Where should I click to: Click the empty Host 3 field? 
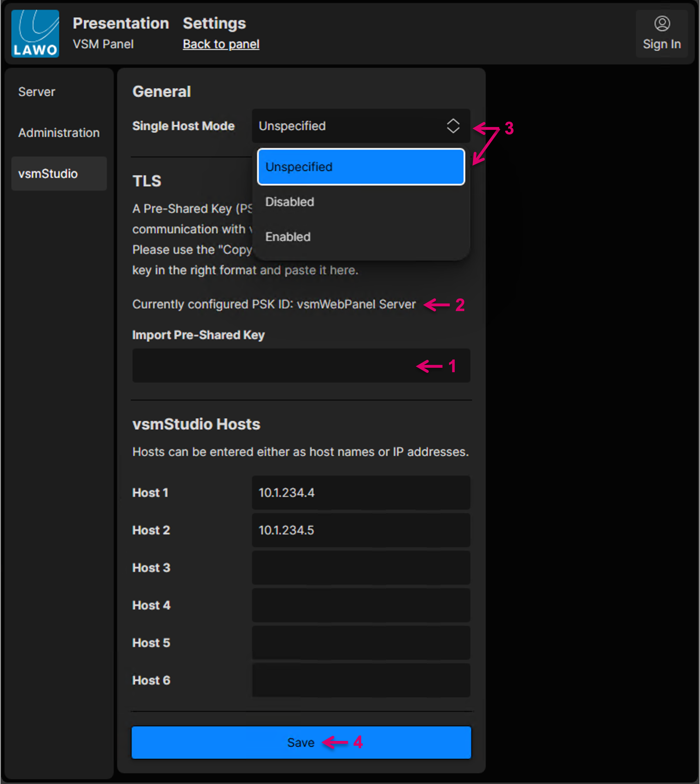point(360,568)
